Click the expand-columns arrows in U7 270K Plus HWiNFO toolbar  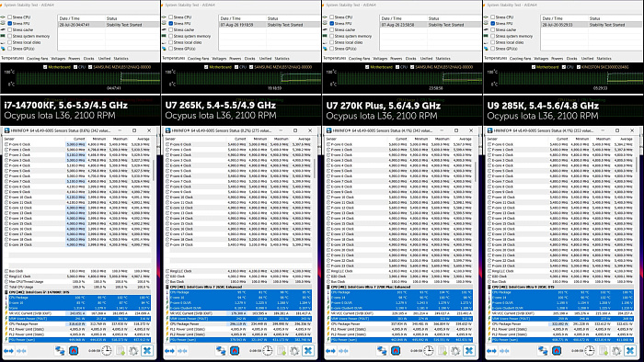[330, 351]
